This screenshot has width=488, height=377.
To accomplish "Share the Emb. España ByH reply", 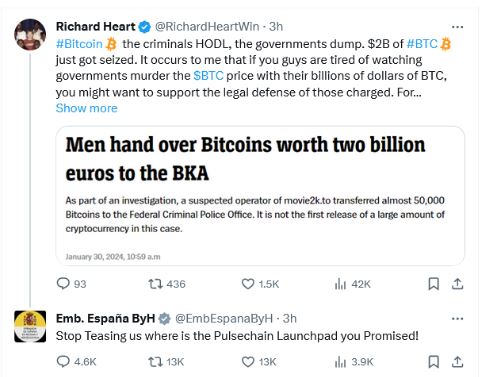I will [458, 362].
